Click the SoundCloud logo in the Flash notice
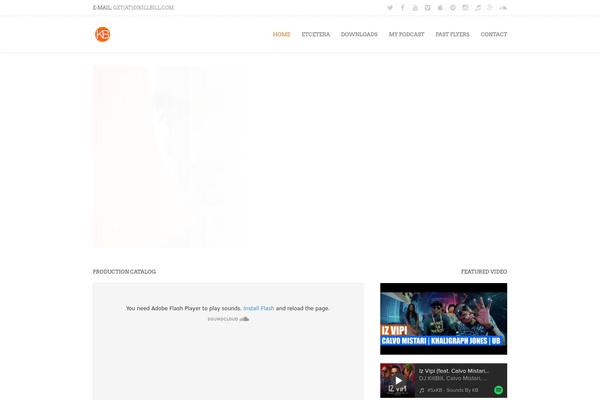The height and width of the screenshot is (400, 600). tap(228, 319)
